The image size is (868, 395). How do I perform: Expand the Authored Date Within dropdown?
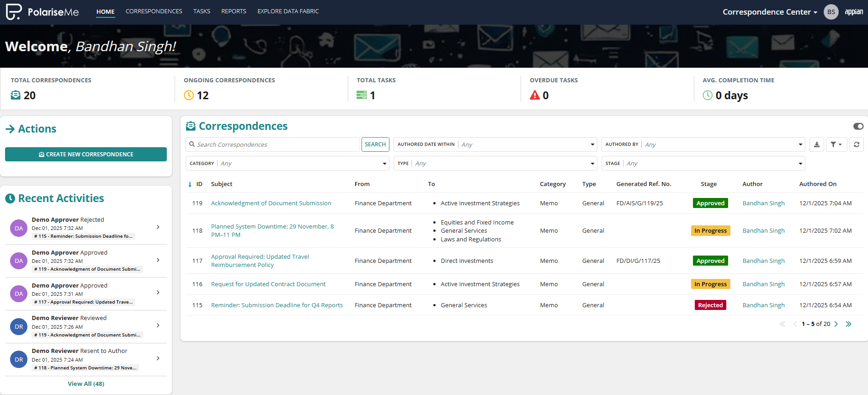click(592, 144)
